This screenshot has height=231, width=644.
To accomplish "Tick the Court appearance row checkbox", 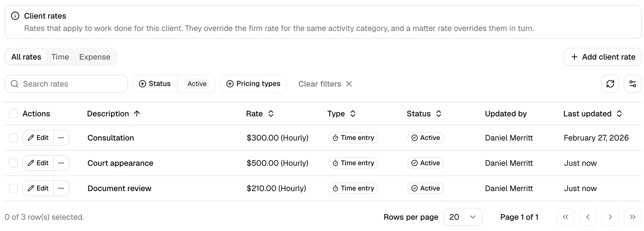I will (x=13, y=163).
